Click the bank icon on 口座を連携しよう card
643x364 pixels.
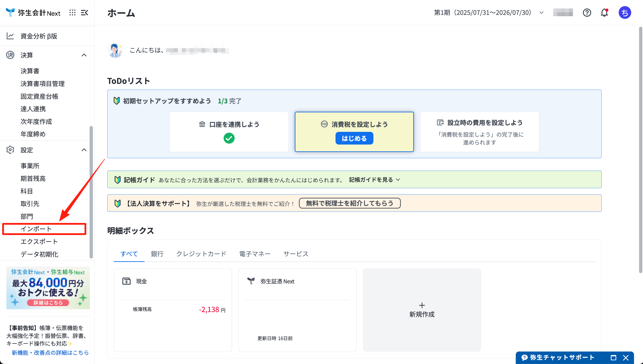click(x=202, y=124)
